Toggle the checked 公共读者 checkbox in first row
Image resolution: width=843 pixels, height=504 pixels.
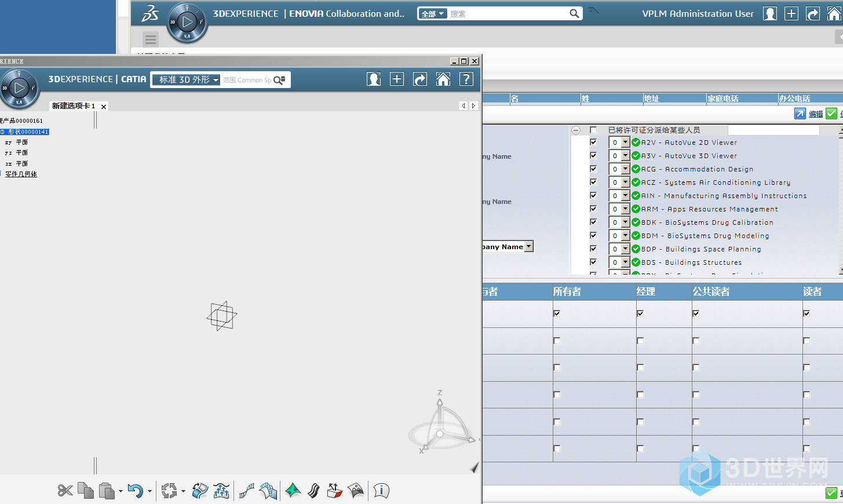(696, 313)
